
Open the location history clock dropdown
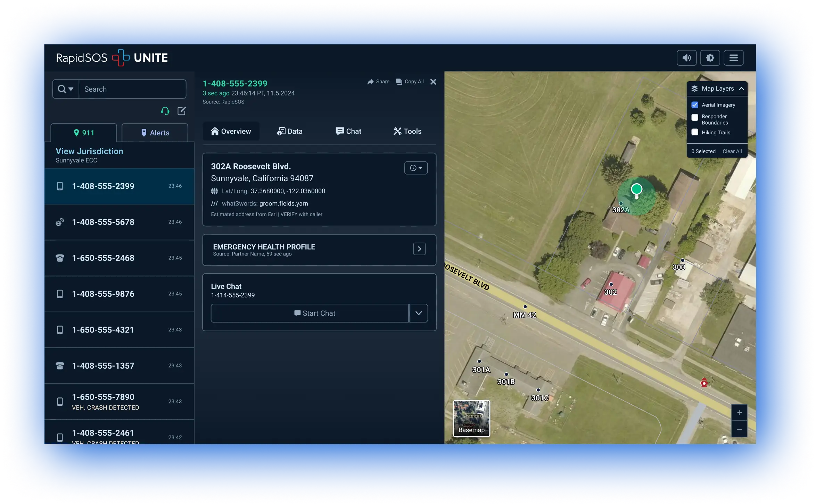coord(416,168)
